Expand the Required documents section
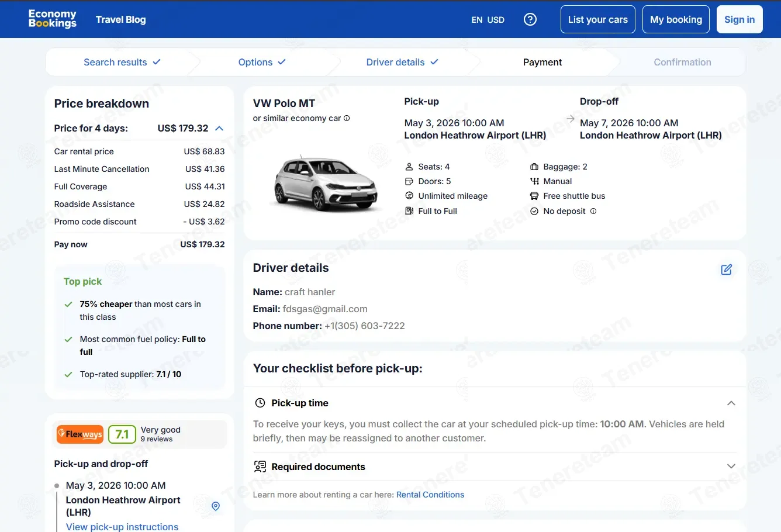This screenshot has height=532, width=781. tap(731, 467)
